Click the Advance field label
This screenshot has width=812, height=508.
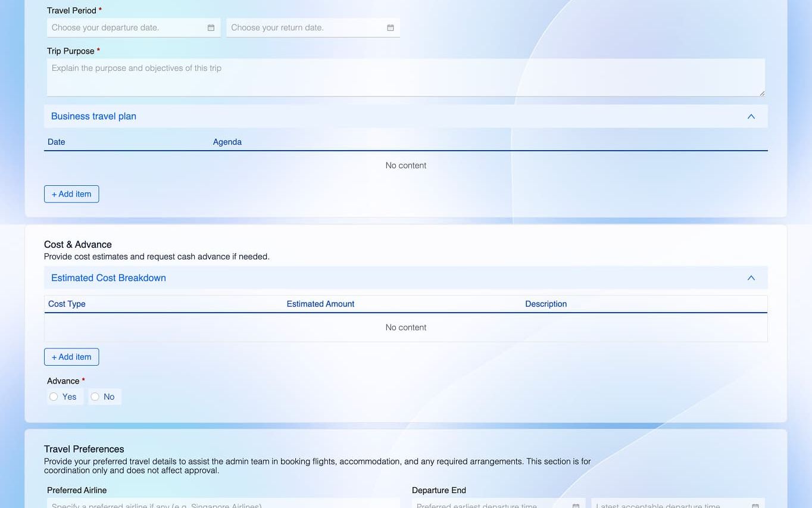point(63,381)
